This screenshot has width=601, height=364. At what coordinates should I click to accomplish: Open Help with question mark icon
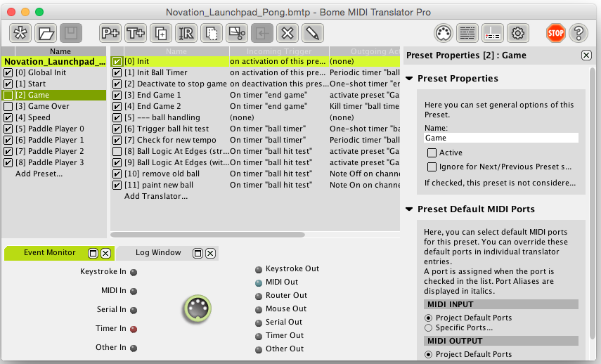(x=579, y=33)
